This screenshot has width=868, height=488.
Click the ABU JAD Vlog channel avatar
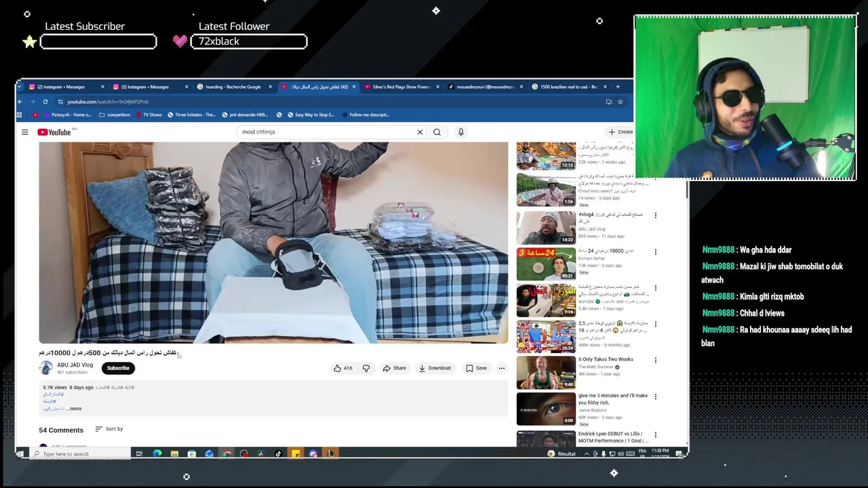45,368
